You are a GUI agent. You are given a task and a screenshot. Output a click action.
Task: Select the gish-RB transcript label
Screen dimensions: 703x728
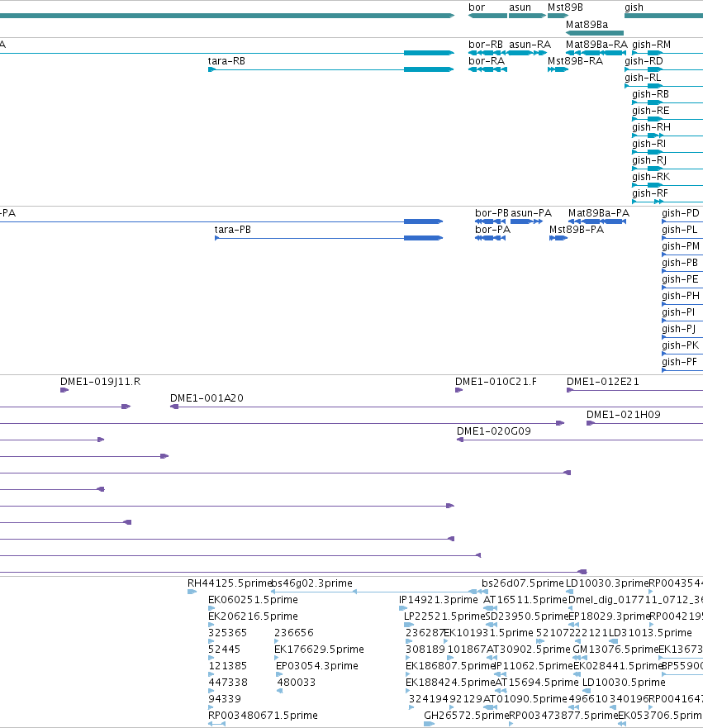tap(651, 94)
